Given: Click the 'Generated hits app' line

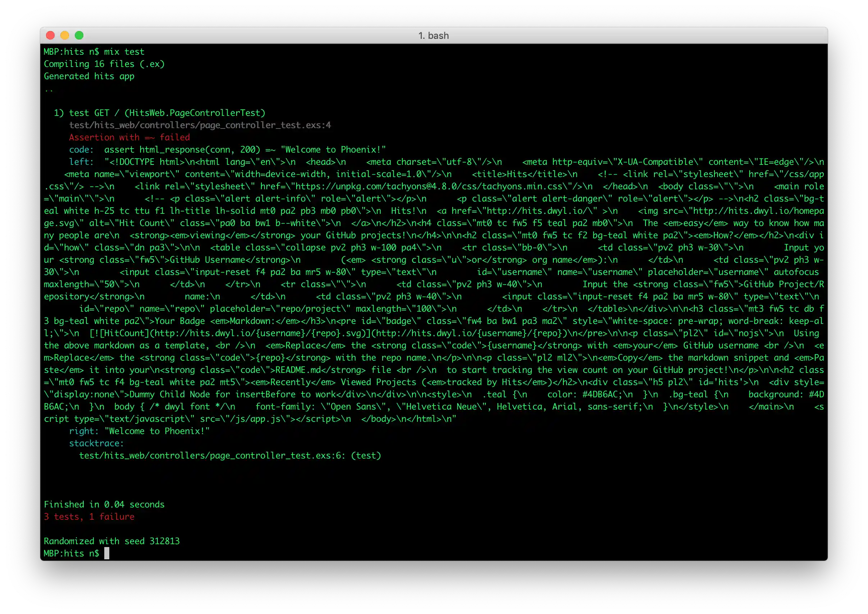Looking at the screenshot, I should (89, 76).
